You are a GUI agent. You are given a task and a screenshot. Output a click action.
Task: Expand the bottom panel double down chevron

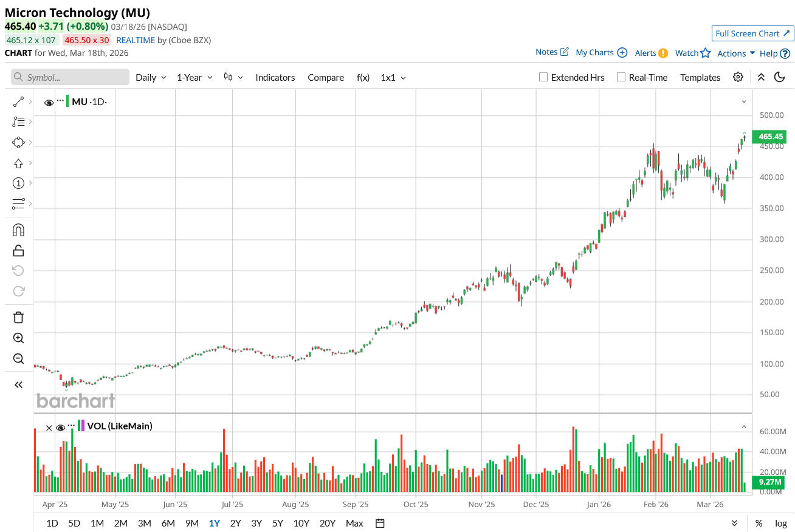pyautogui.click(x=734, y=523)
